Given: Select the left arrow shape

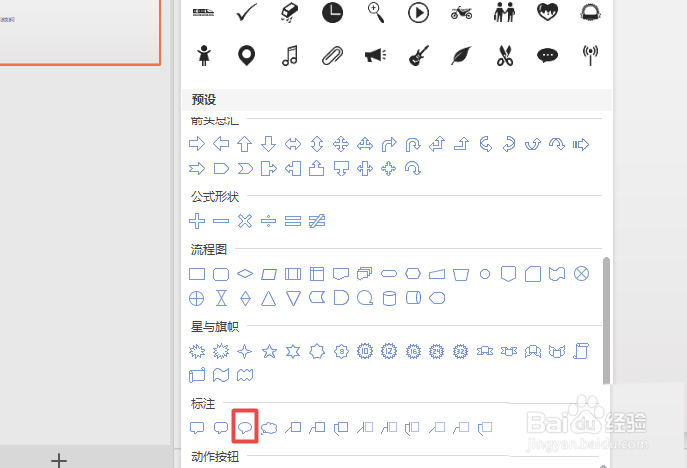Looking at the screenshot, I should tap(221, 144).
